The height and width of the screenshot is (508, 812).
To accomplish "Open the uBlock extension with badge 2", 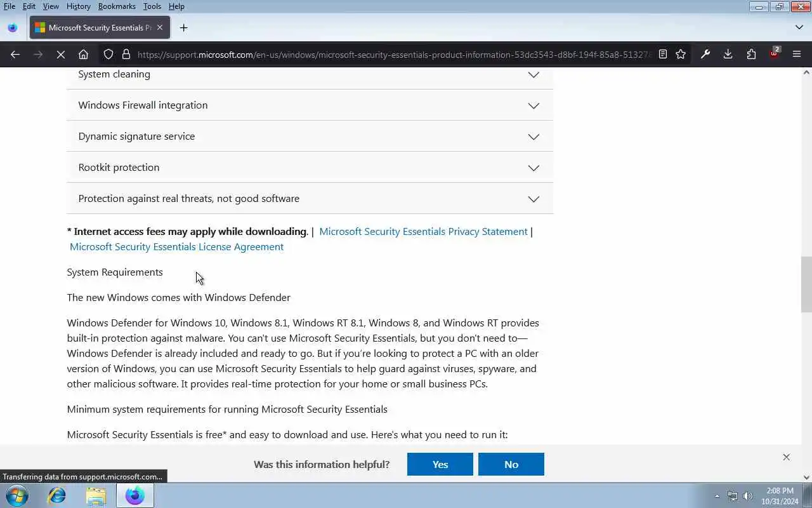I will coord(774,53).
